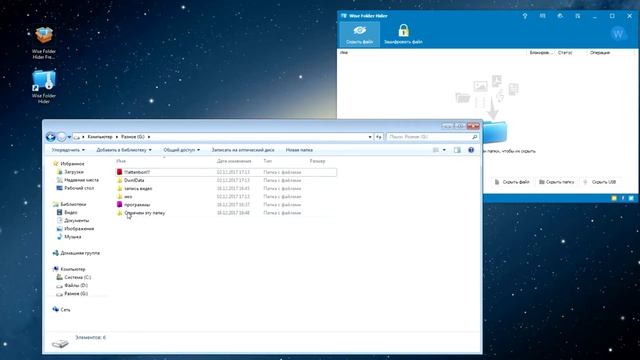Open the recent pages dropdown next to Forward
640x360 pixels.
69,137
